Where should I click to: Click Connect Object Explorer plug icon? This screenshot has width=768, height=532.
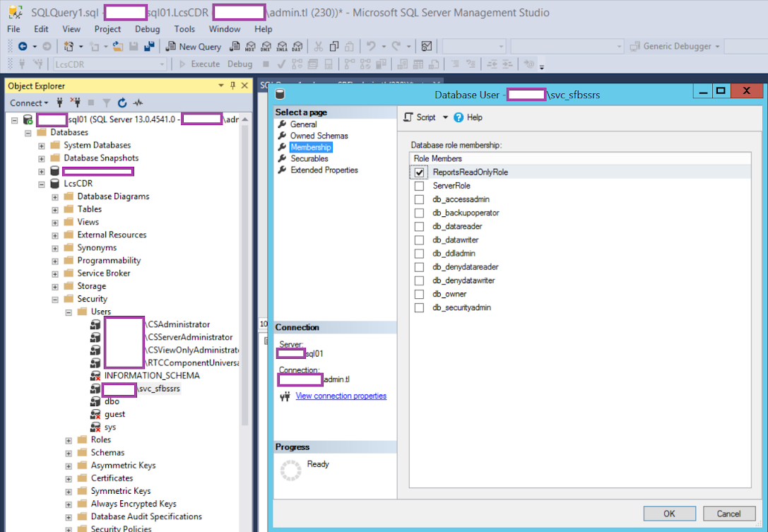click(x=60, y=102)
